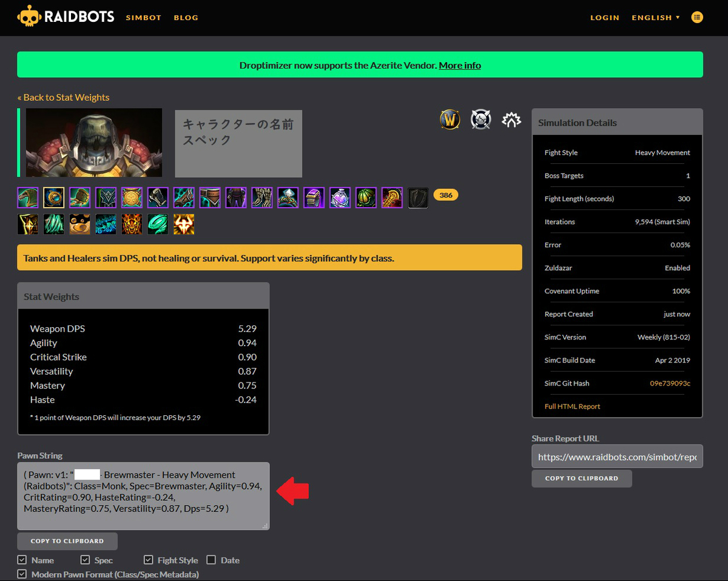This screenshot has width=728, height=581.
Task: Click the Mastery 0.75 row
Action: pyautogui.click(x=143, y=386)
